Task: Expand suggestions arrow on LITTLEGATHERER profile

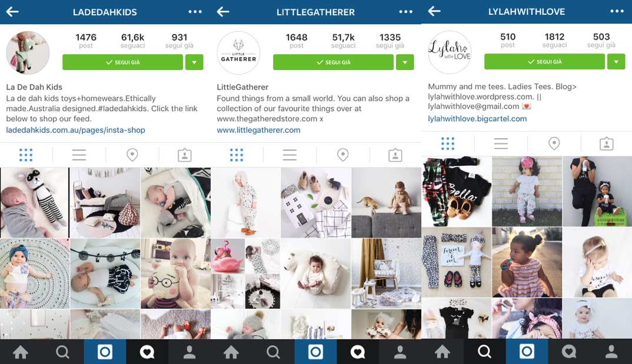Action: (405, 62)
